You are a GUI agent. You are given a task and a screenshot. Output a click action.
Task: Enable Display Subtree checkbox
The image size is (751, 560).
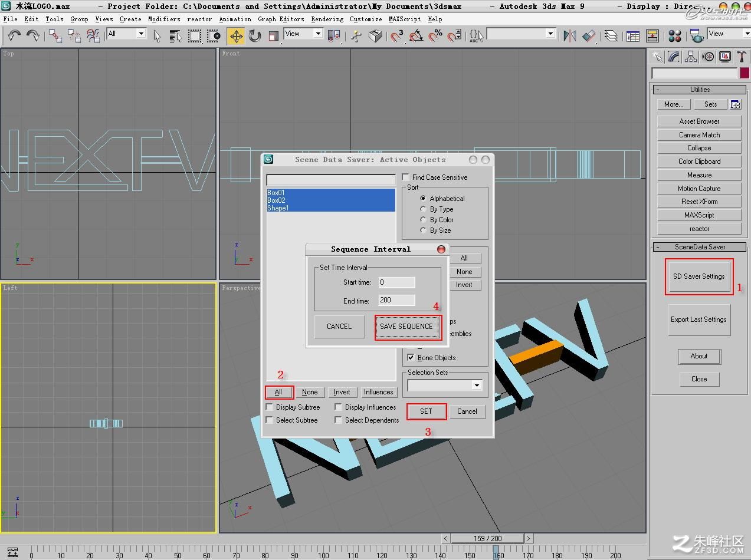[x=270, y=407]
